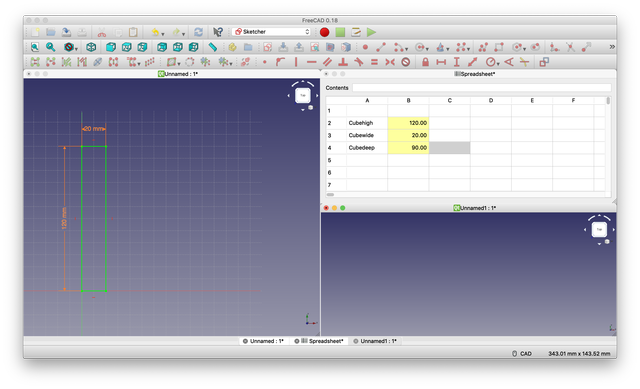Start macro recording with the red circle
640x389 pixels.
(324, 32)
